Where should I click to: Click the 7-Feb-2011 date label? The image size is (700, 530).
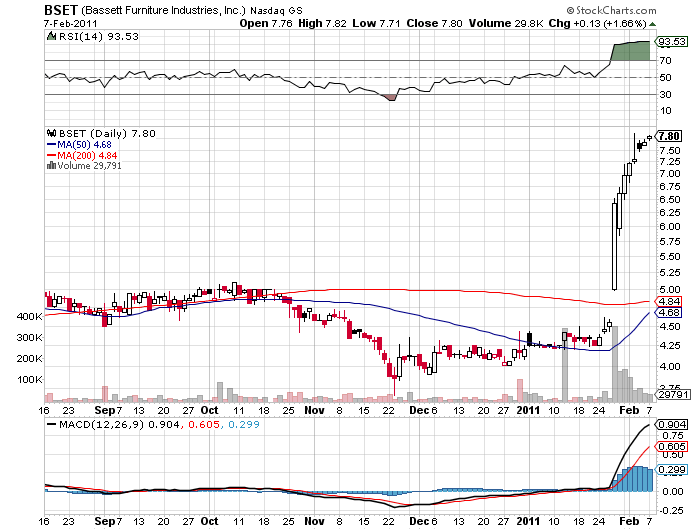[70, 23]
